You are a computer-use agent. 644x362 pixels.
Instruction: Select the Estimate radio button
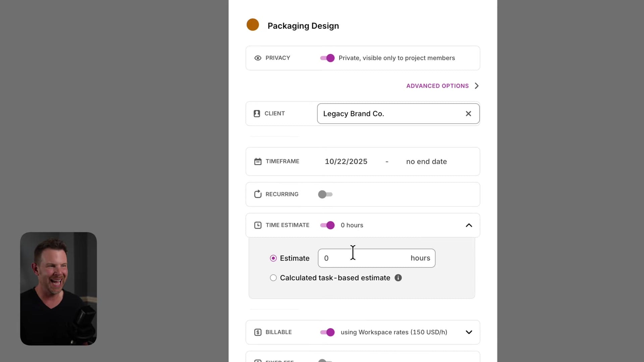tap(273, 258)
